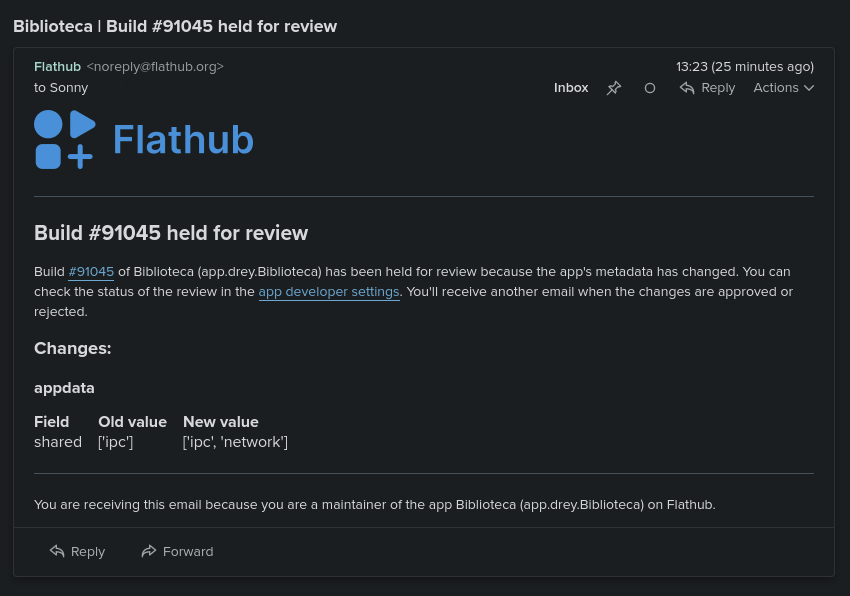Open the Actions dropdown menu

coord(783,88)
